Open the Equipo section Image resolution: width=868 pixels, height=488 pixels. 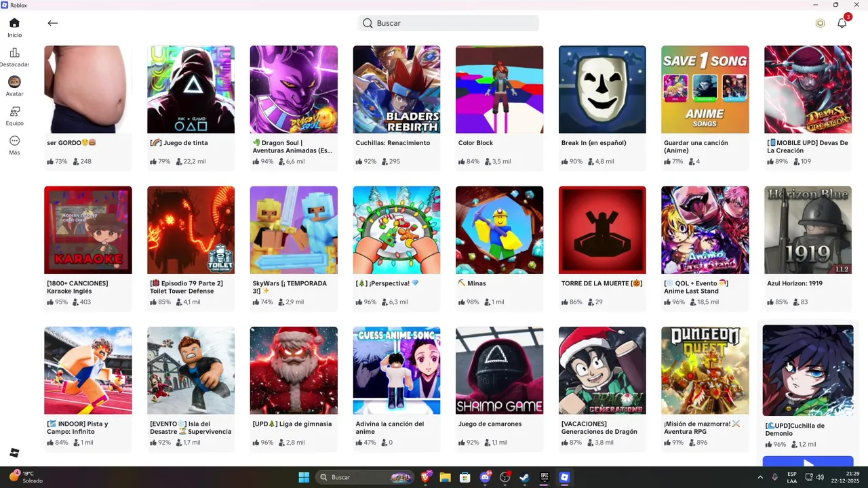(14, 115)
